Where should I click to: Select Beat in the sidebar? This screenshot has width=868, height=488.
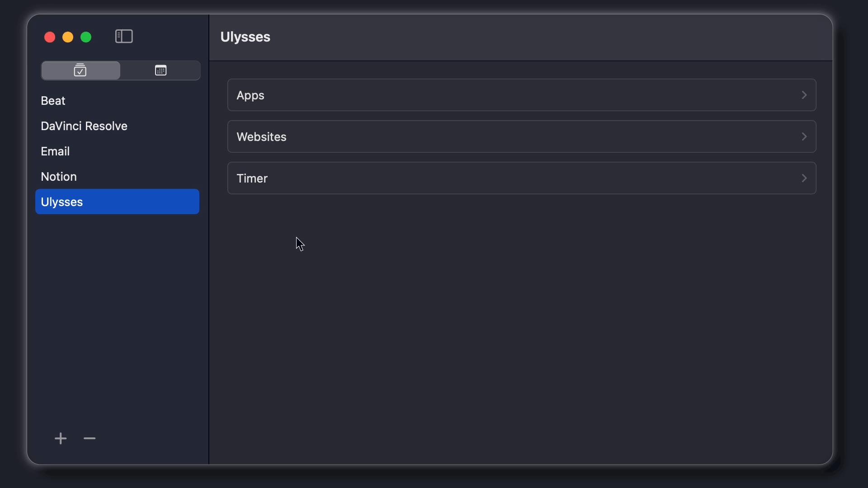point(117,101)
